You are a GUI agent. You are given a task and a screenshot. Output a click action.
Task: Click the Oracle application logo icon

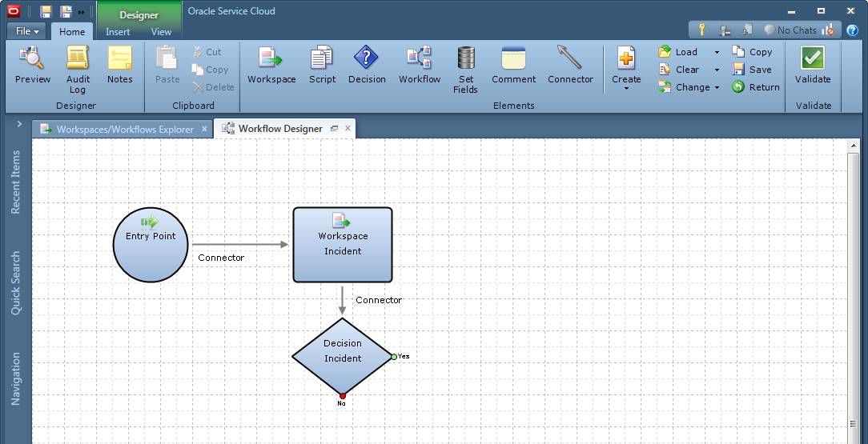(x=14, y=11)
